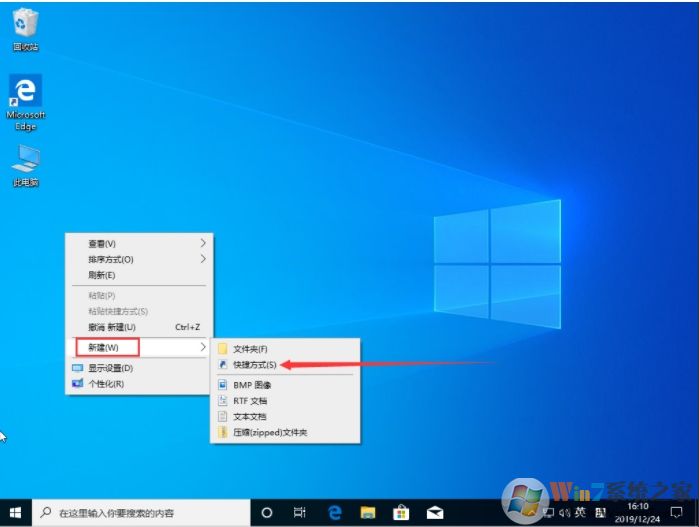Click the 个性化(R) icon
Viewport: 699px width, 527px height.
(78, 383)
